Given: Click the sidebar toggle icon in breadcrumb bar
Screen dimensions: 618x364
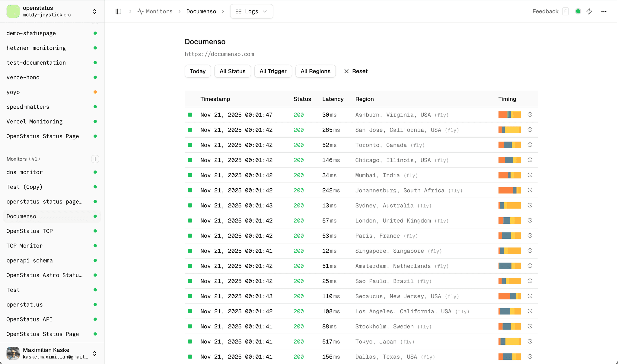Looking at the screenshot, I should (118, 11).
